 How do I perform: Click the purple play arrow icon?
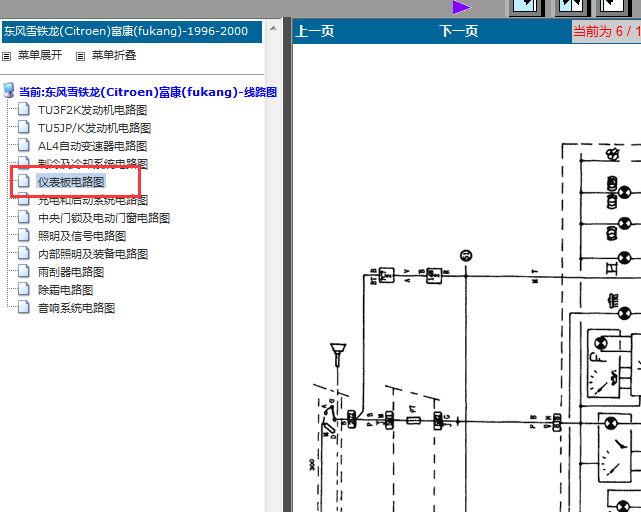point(462,7)
